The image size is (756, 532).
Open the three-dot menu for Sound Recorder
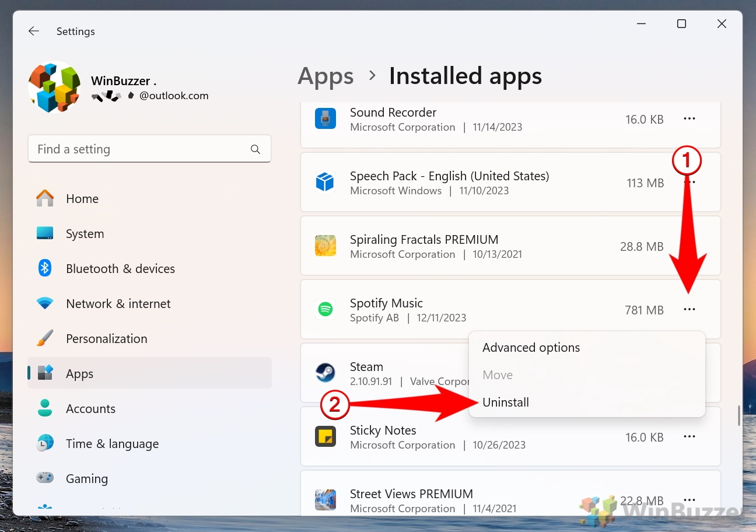[689, 119]
